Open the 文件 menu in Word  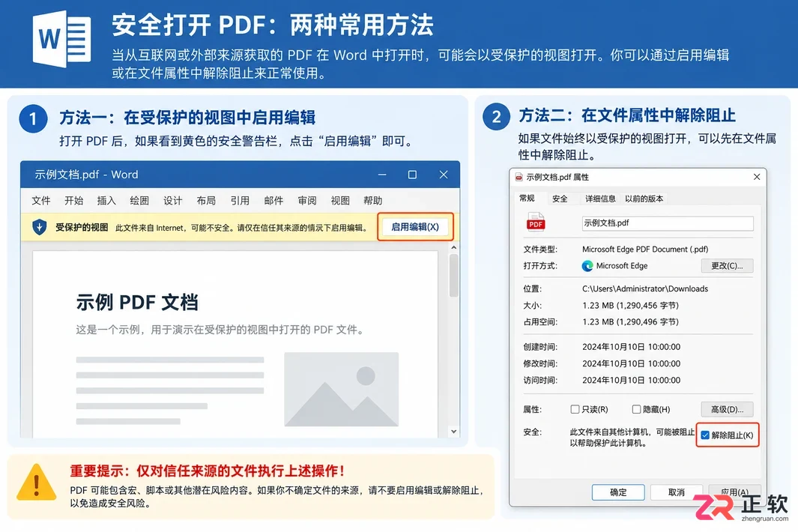point(41,201)
